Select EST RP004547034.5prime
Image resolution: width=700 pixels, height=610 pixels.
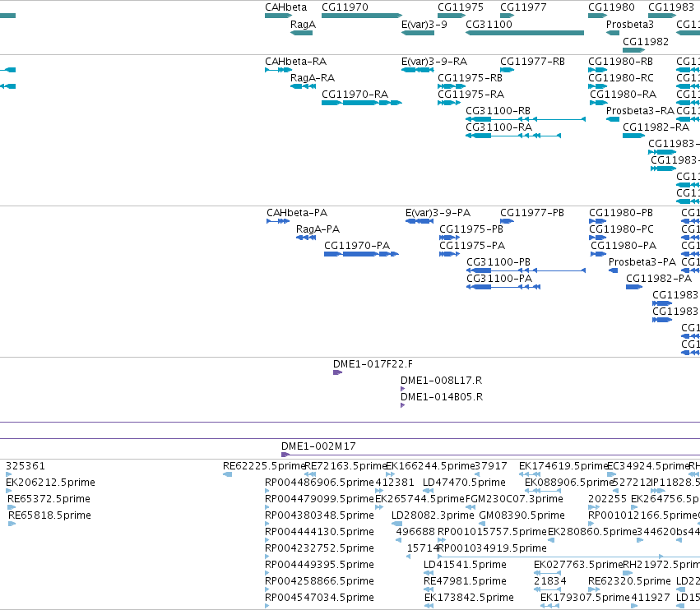[x=267, y=606]
